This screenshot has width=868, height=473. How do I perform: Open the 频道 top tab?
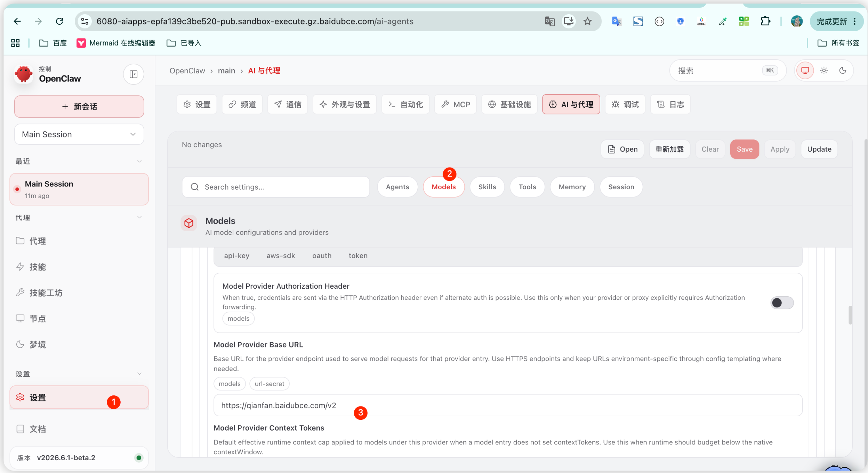242,104
